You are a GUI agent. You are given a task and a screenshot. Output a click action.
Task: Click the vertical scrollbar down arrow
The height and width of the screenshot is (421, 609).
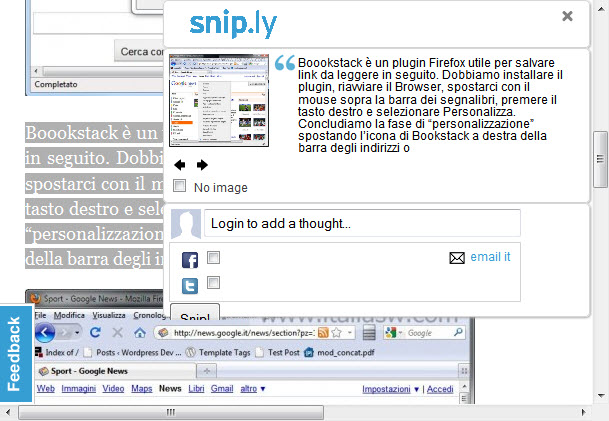pos(601,396)
